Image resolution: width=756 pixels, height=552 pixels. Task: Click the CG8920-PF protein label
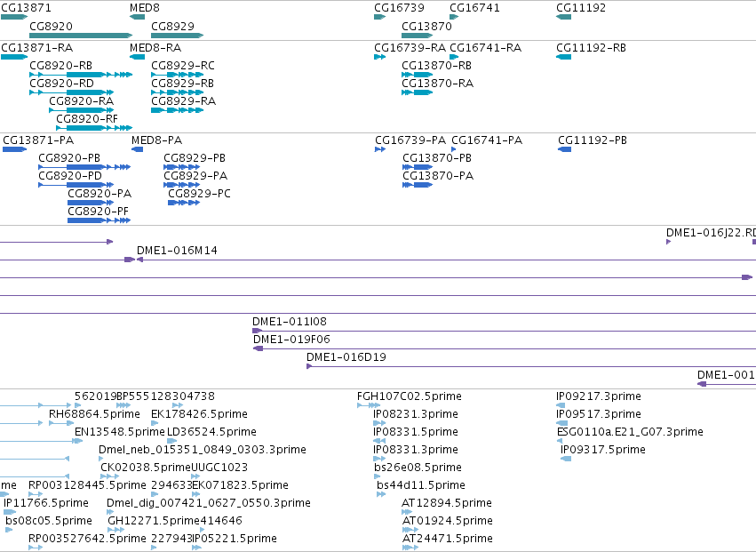click(99, 212)
